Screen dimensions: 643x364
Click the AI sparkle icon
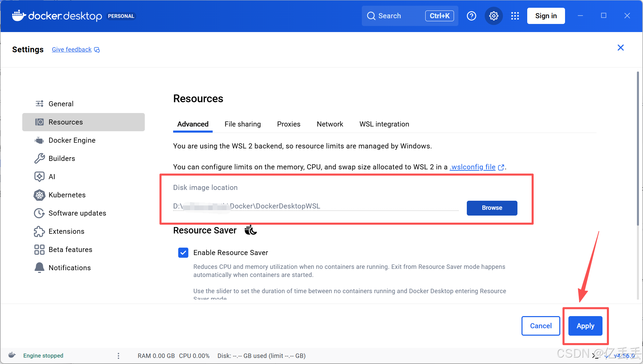(39, 176)
